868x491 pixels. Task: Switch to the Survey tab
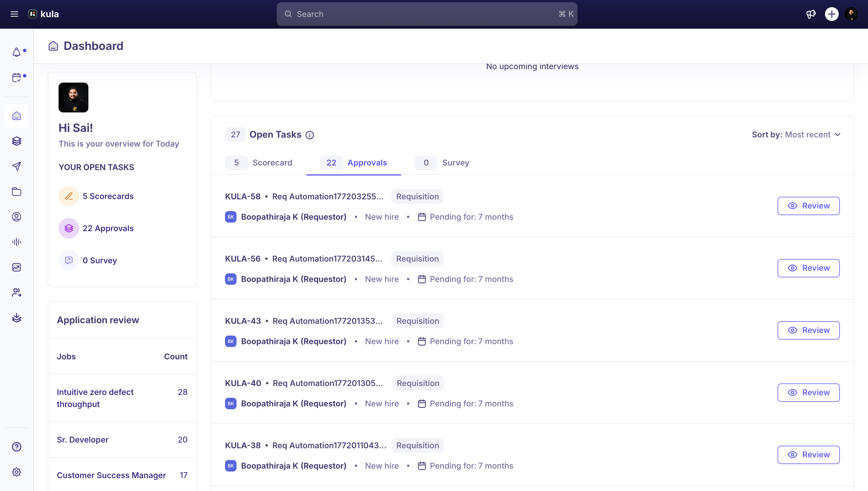click(x=442, y=163)
